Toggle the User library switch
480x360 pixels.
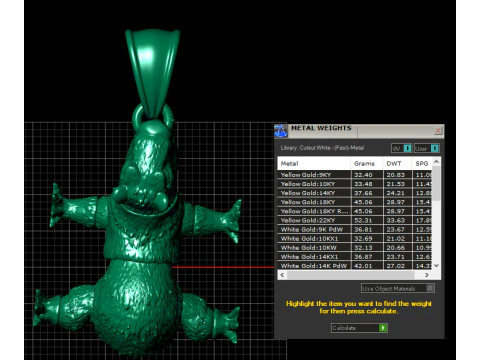[426, 148]
